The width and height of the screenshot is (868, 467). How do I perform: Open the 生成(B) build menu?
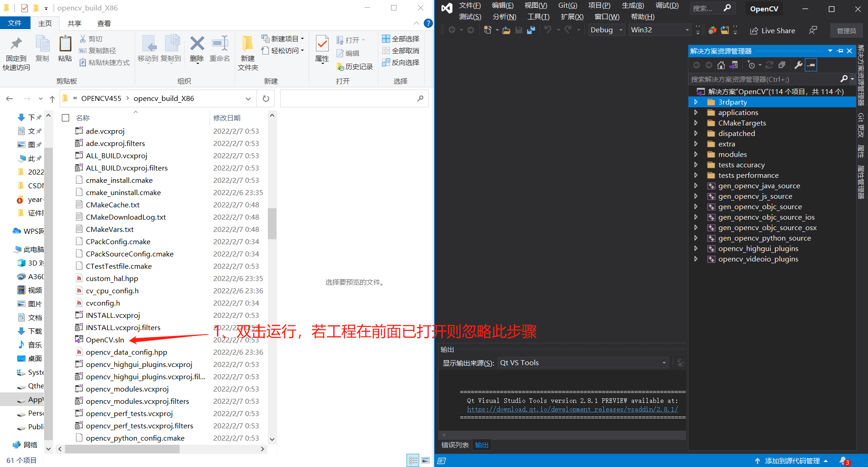[633, 5]
